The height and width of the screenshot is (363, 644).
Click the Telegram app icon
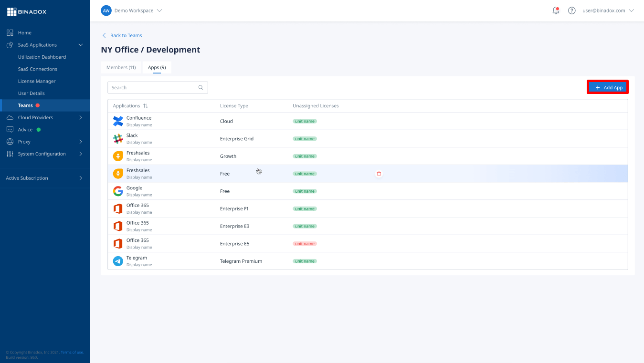click(118, 261)
